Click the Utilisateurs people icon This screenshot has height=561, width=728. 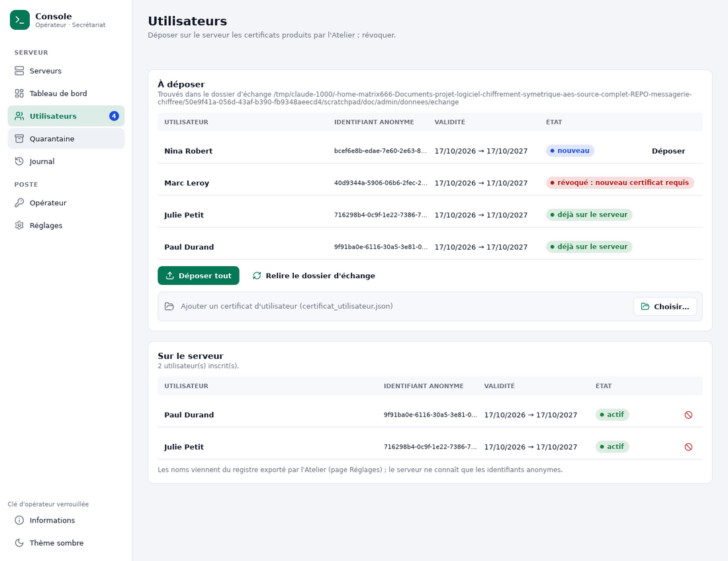pyautogui.click(x=19, y=116)
